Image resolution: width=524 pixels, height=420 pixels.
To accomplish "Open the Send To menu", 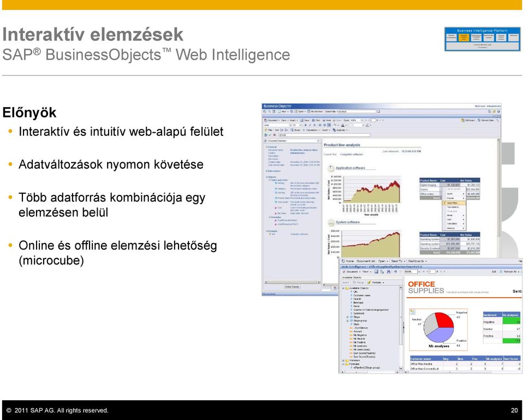I will click(398, 261).
